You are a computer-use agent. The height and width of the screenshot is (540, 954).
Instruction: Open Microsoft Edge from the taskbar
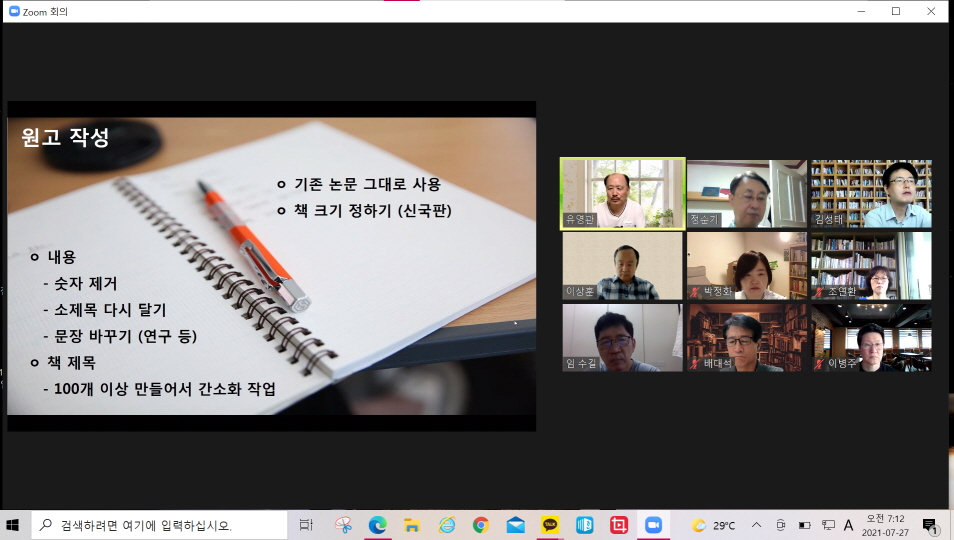tap(377, 525)
